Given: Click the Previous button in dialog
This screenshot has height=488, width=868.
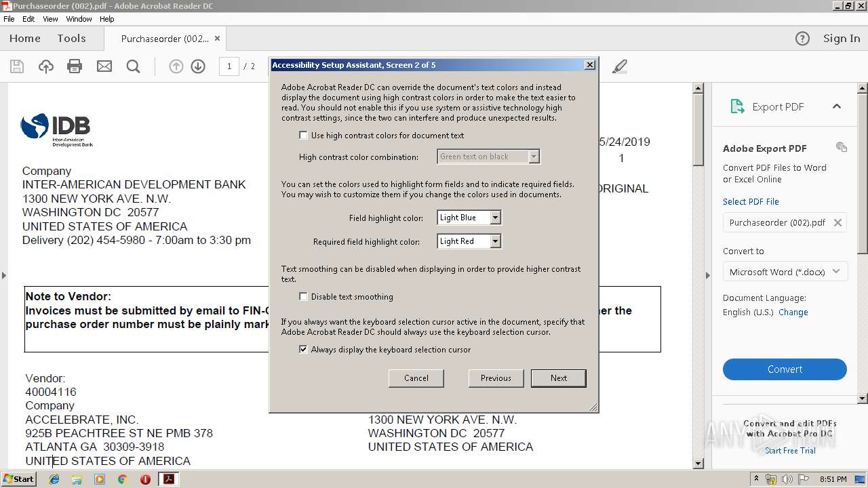Looking at the screenshot, I should coord(496,378).
